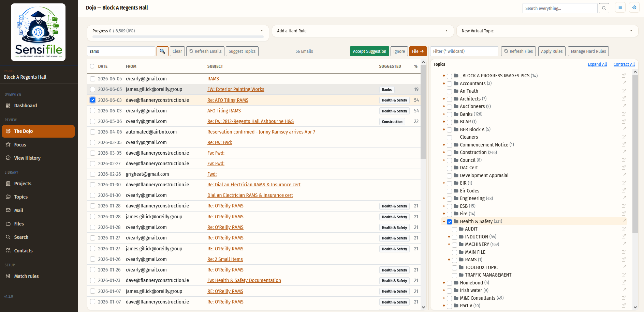
Task: Click the top search everything magnifier icon
Action: pyautogui.click(x=604, y=8)
